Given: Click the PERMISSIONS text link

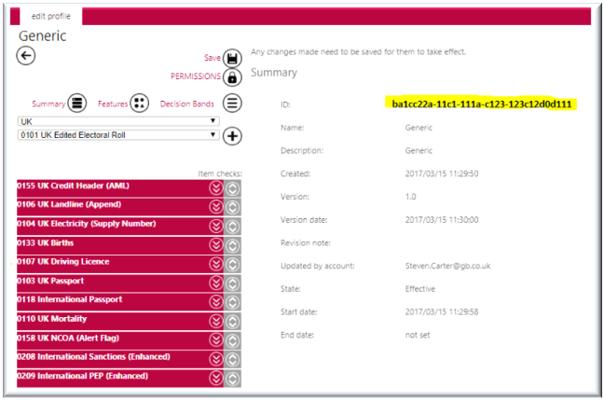Looking at the screenshot, I should [196, 76].
